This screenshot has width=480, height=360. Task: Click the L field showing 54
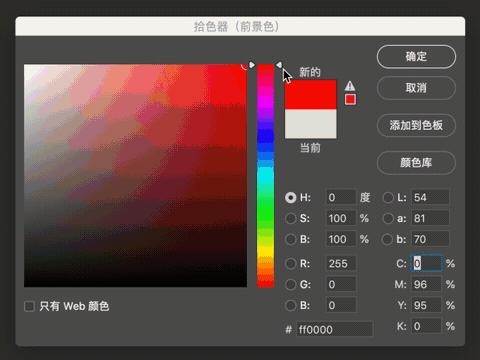(x=430, y=197)
